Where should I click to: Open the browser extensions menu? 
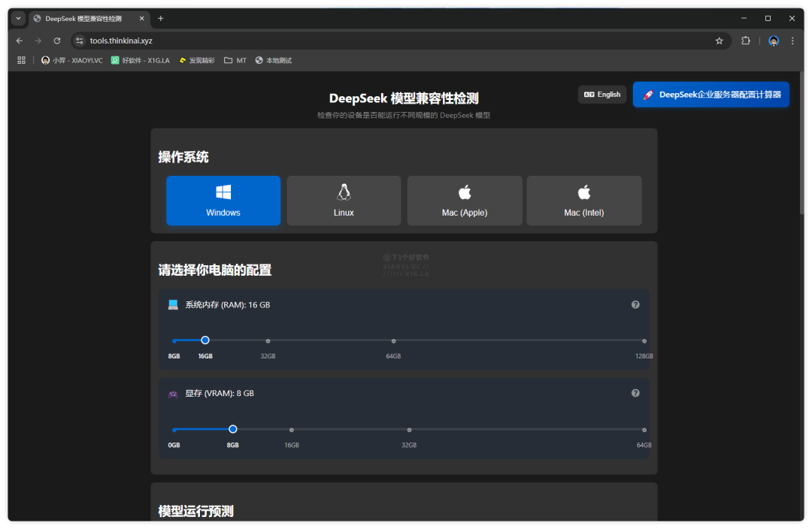tap(746, 41)
